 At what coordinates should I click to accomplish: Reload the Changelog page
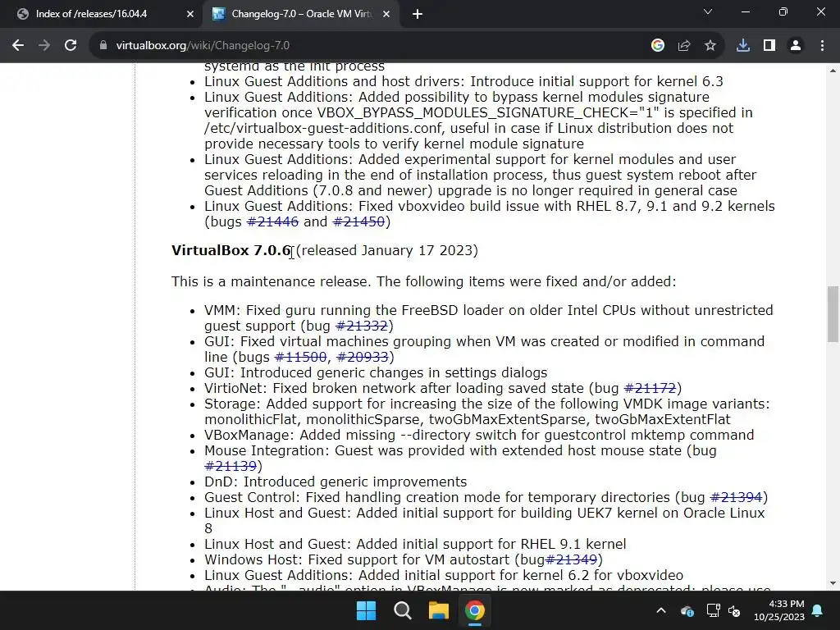point(71,46)
